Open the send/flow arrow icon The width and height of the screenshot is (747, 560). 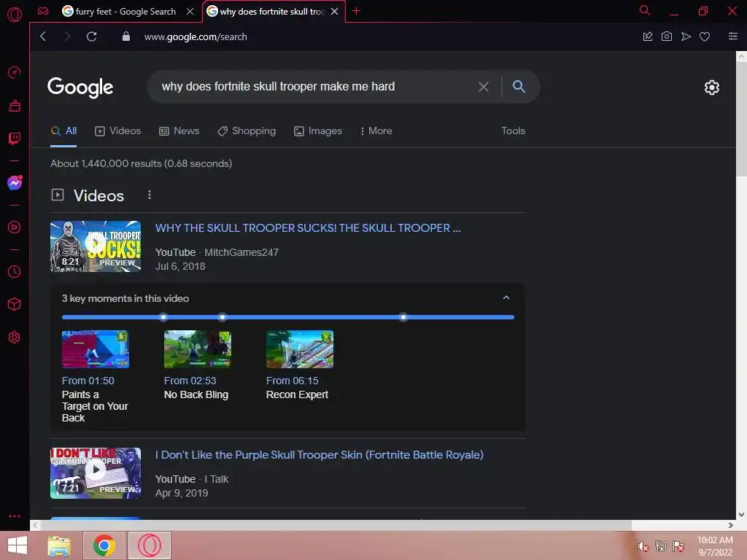pos(686,36)
